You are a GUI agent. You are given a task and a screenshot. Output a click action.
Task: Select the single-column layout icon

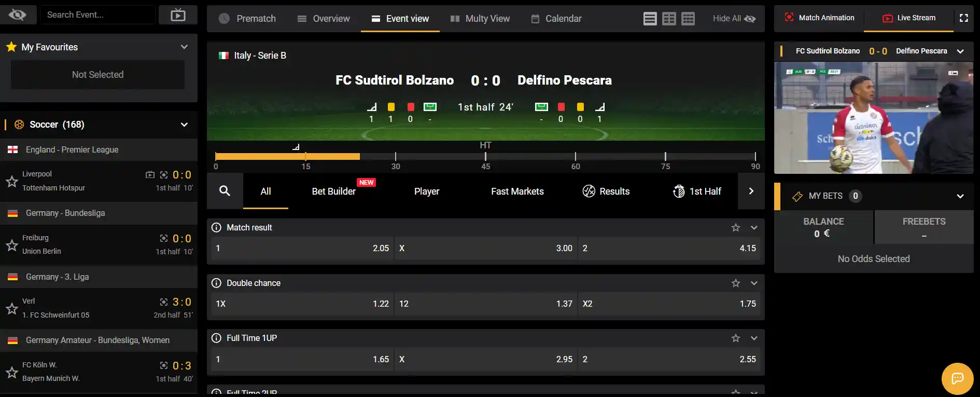click(x=650, y=19)
